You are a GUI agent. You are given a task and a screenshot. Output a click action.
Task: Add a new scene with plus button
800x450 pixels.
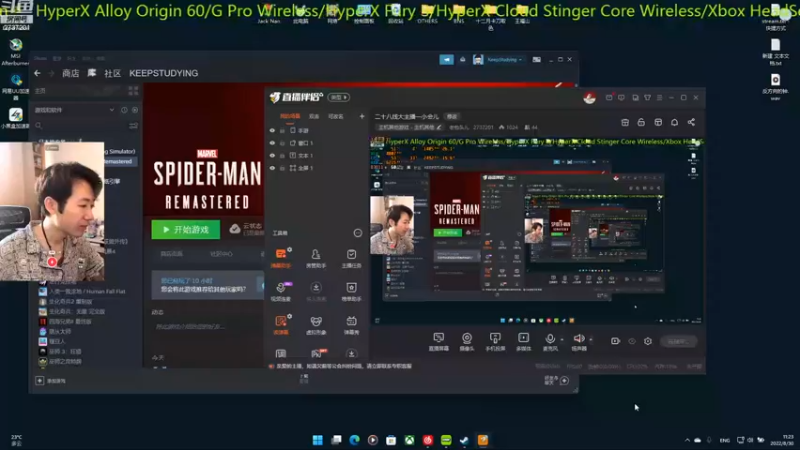pos(362,116)
